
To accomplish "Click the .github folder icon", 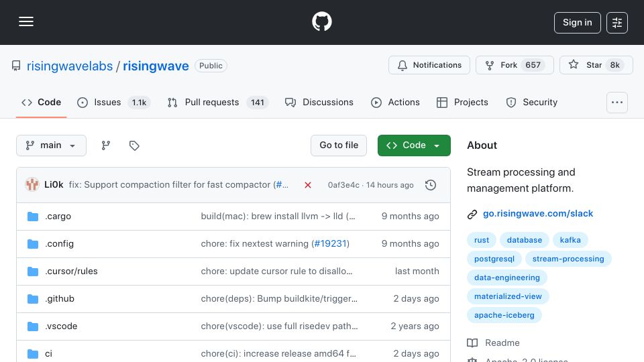I will [x=33, y=299].
